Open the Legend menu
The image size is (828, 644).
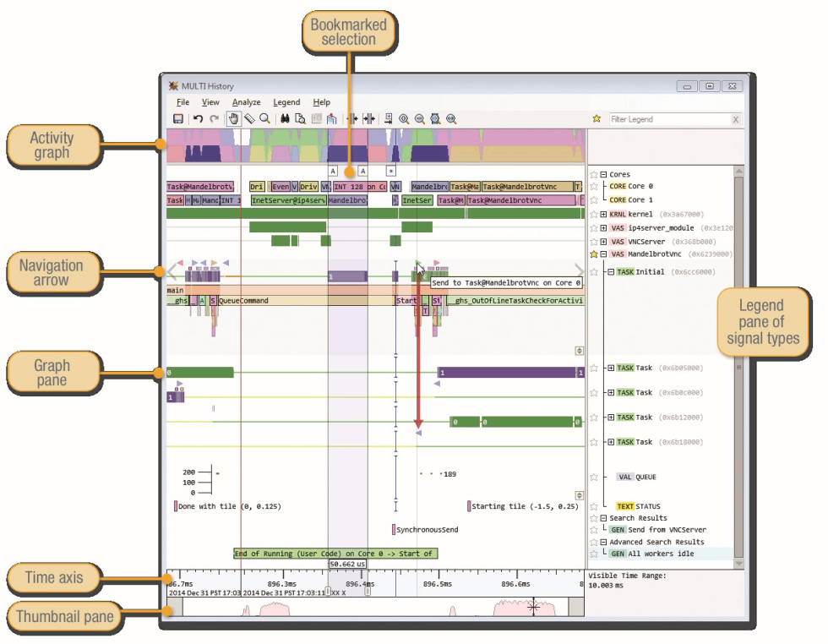[286, 102]
